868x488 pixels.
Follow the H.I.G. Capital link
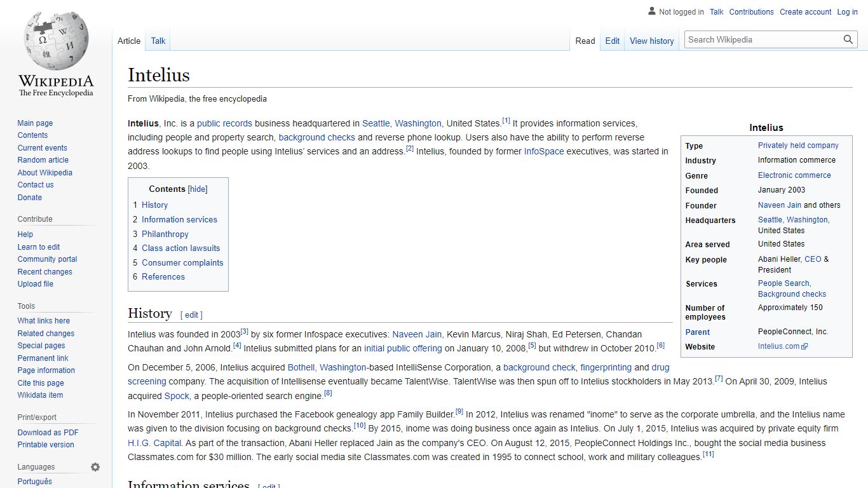click(x=154, y=442)
